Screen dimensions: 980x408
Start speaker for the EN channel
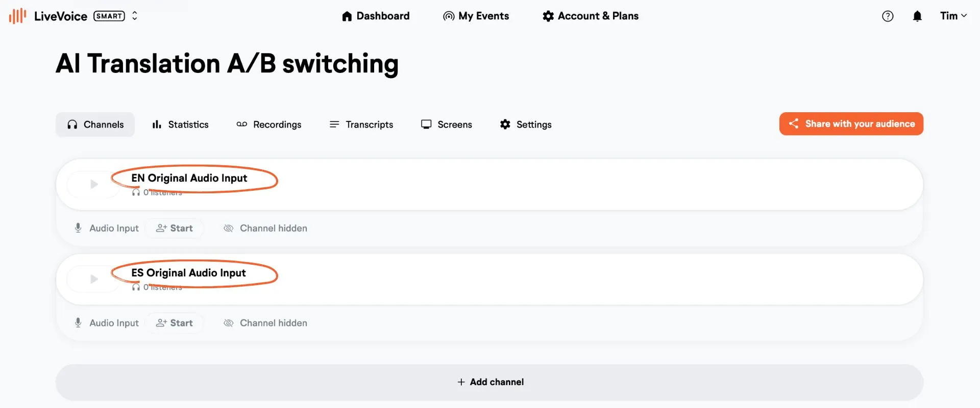pos(175,228)
